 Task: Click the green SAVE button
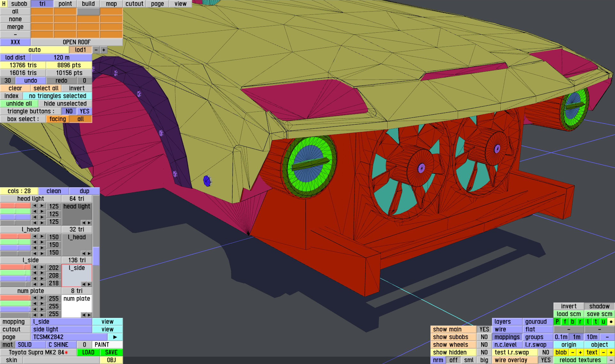(111, 352)
